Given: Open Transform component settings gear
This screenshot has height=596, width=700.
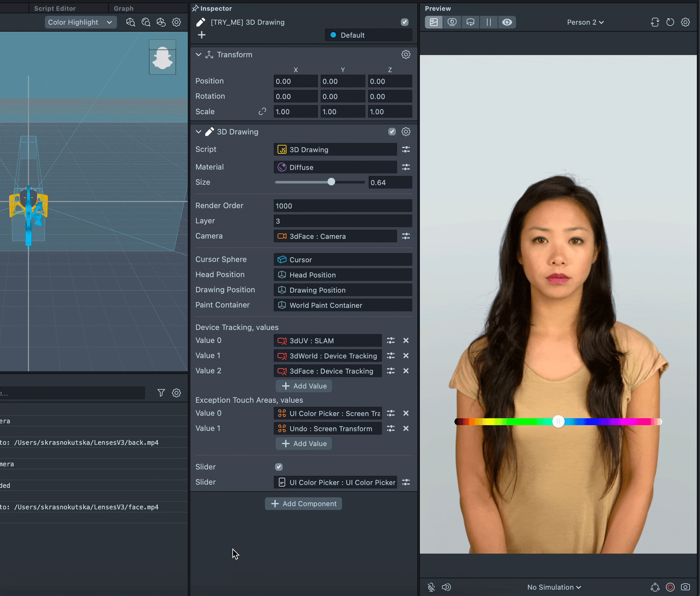Looking at the screenshot, I should (x=406, y=54).
